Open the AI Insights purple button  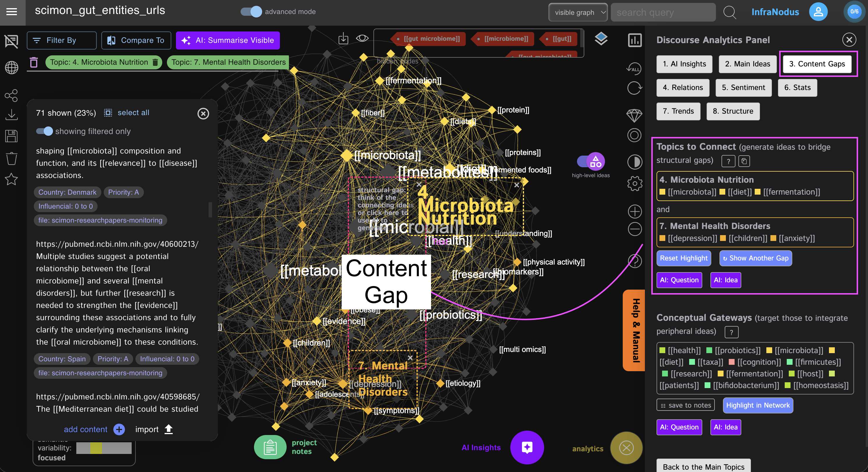527,448
